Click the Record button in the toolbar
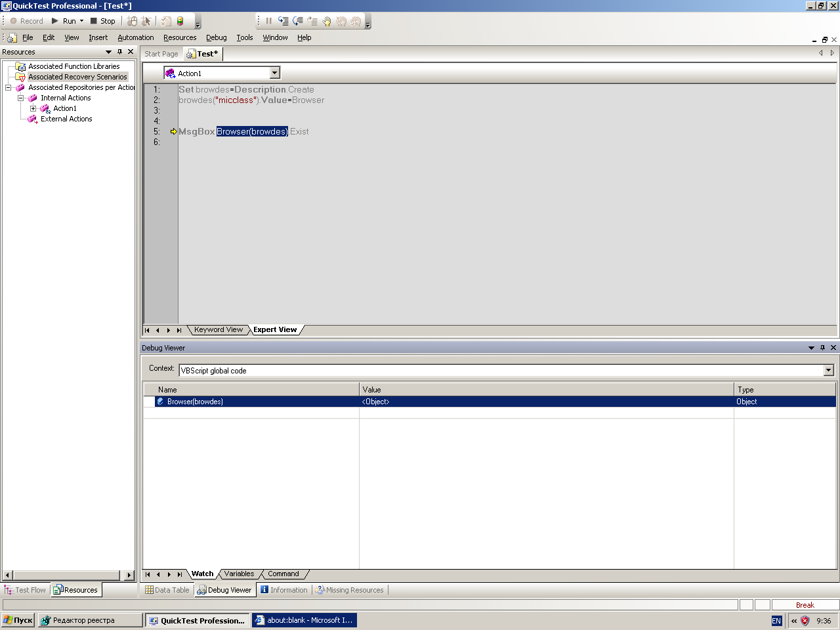This screenshot has width=840, height=630. click(26, 21)
